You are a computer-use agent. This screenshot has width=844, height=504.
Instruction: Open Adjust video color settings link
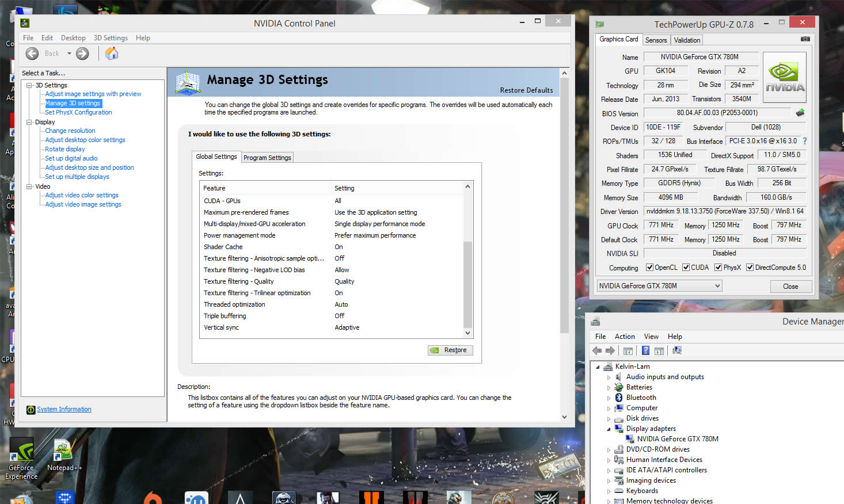coord(82,195)
